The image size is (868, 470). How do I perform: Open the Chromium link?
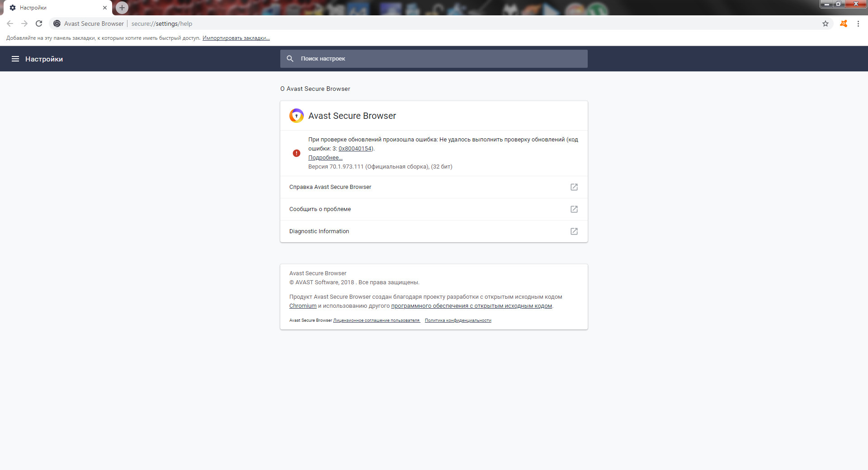(303, 306)
